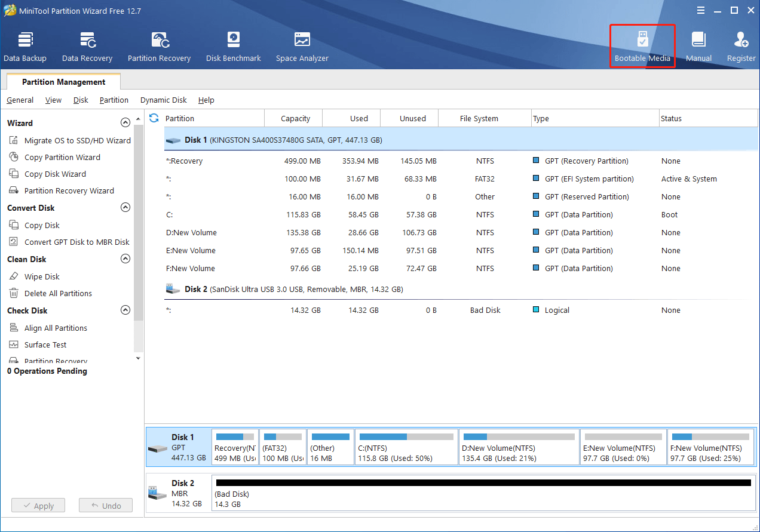Image resolution: width=760 pixels, height=532 pixels.
Task: Start Disk Benchmark
Action: (x=234, y=47)
